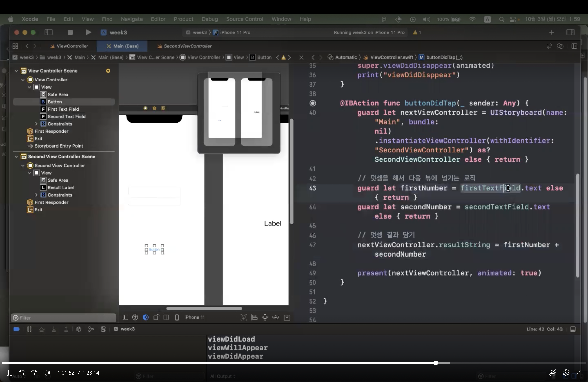Viewport: 588px width, 382px height.
Task: Click the Add Editor icon in the tab bar
Action: [574, 46]
